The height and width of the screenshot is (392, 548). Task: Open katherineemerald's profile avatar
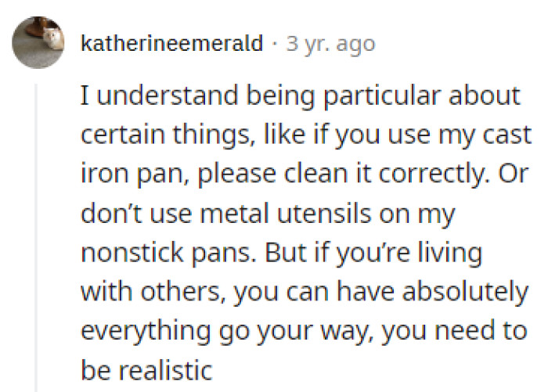tap(38, 41)
